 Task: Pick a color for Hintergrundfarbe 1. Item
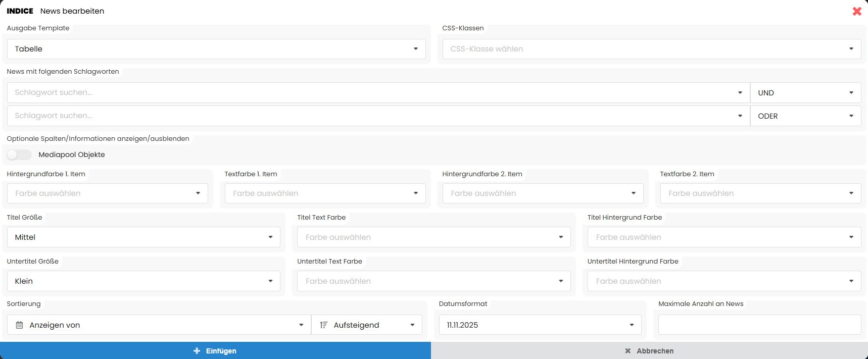tap(108, 193)
